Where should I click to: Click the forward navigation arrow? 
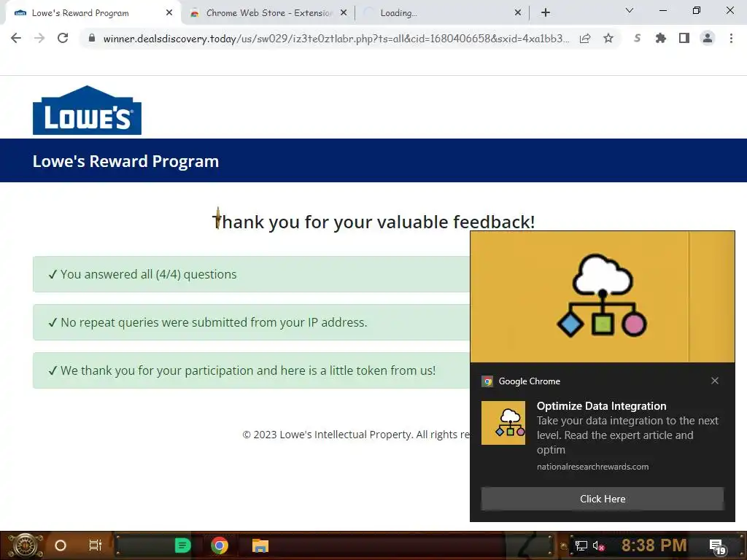(39, 38)
